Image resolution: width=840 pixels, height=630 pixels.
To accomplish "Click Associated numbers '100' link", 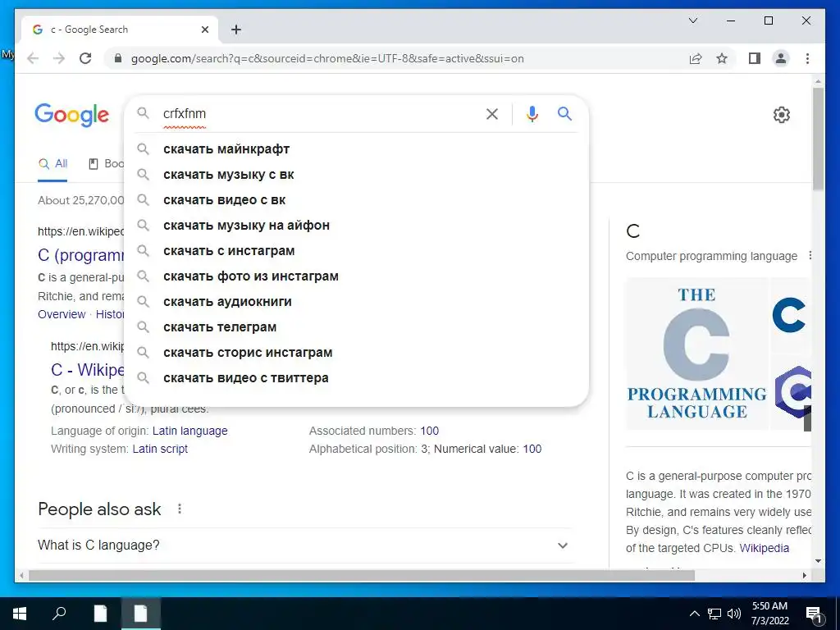I will coord(429,431).
